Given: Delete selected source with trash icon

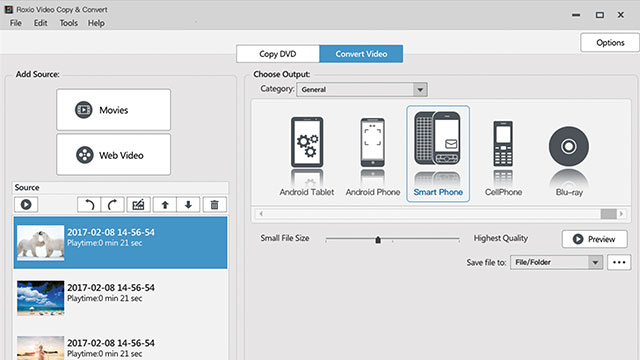Looking at the screenshot, I should [214, 204].
